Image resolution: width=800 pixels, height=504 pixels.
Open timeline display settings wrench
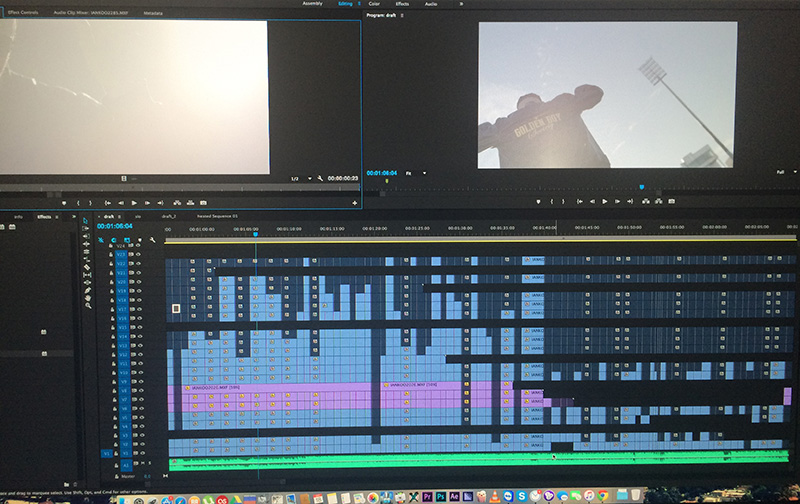click(x=152, y=240)
